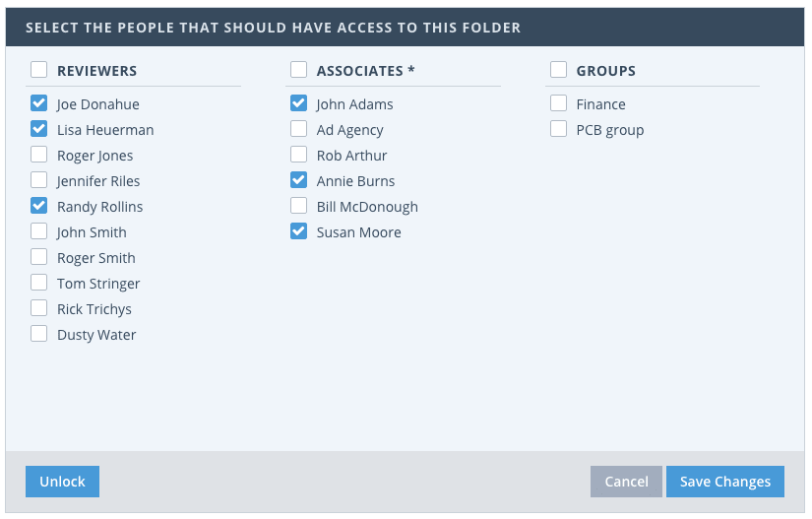Tick the John Smith checkbox
This screenshot has width=812, height=519.
tap(38, 230)
